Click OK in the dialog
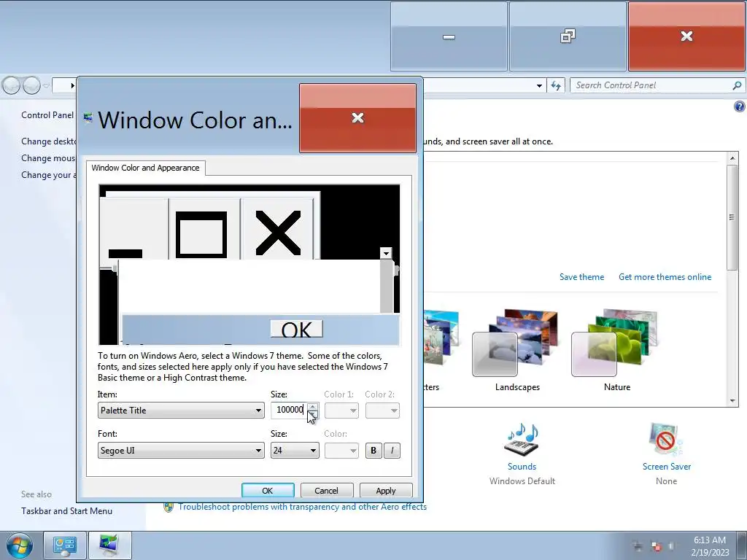The width and height of the screenshot is (747, 560). [268, 491]
